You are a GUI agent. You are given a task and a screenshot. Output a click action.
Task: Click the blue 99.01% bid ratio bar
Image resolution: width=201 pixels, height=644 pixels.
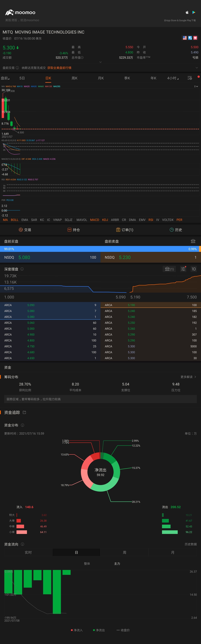99,249
